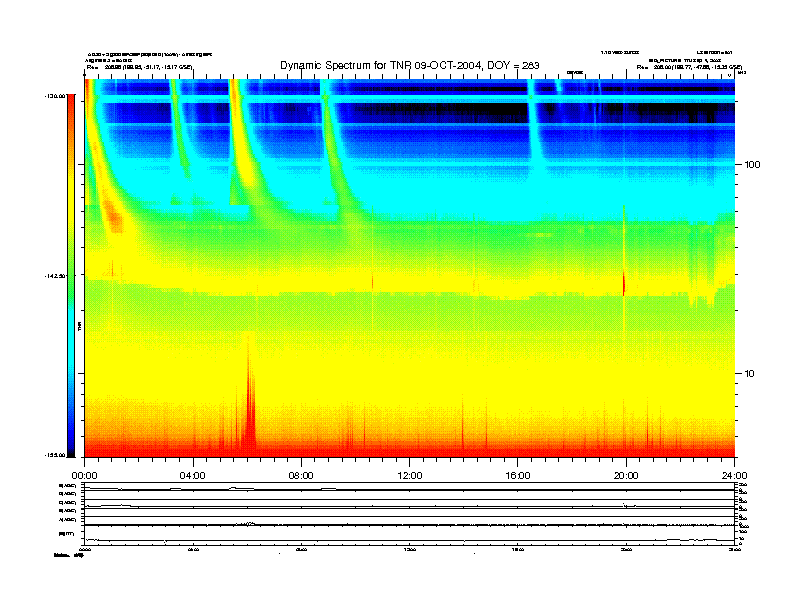Click the 04:00 time axis label

coord(193,476)
